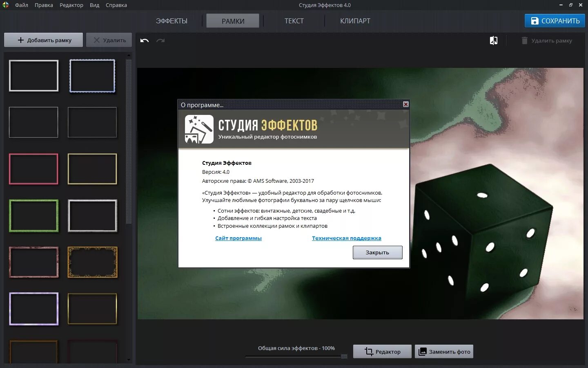Image resolution: width=588 pixels, height=368 pixels.
Task: Click the trash icon next to Удалить рамку
Action: coord(525,40)
